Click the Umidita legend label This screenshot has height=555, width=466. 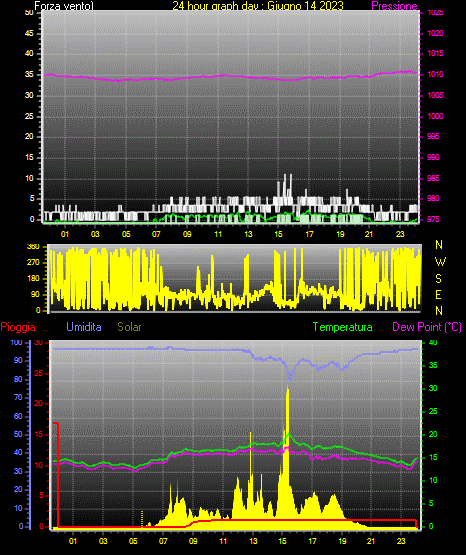point(84,327)
